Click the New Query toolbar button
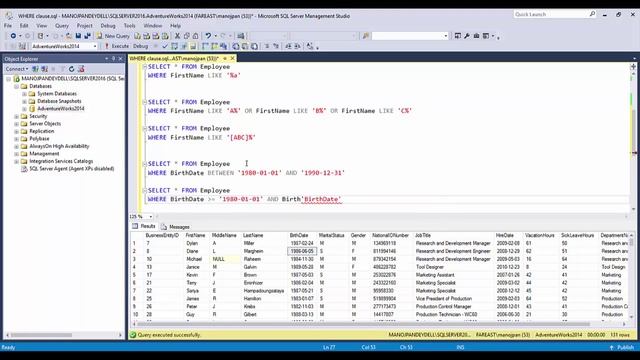This screenshot has width=640, height=360. click(x=113, y=36)
